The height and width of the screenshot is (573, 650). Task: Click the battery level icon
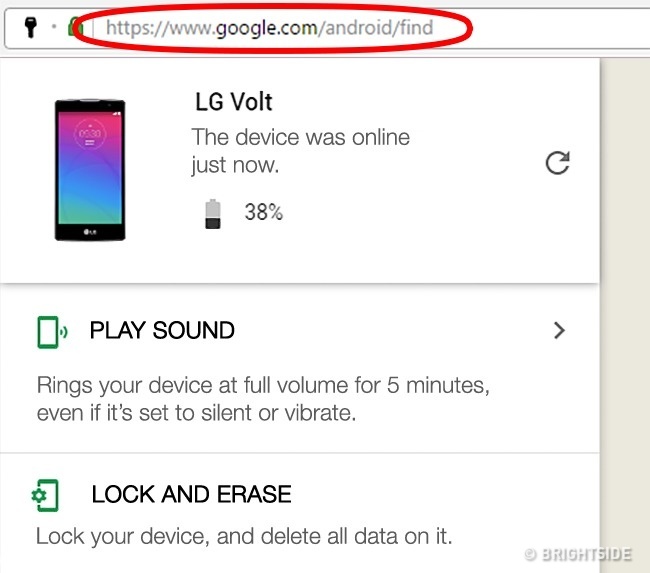213,213
